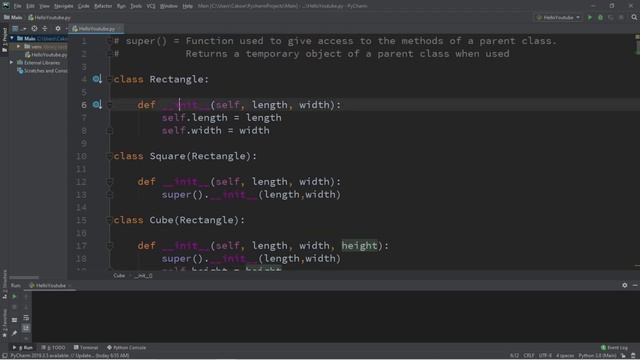The height and width of the screenshot is (360, 640).
Task: Expand External Libraries node
Action: [12, 63]
